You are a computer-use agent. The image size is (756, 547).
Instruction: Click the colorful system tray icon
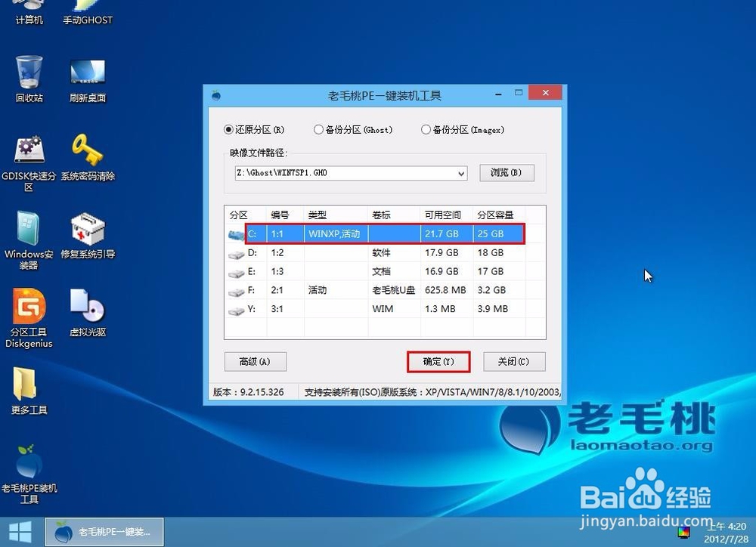click(x=683, y=532)
